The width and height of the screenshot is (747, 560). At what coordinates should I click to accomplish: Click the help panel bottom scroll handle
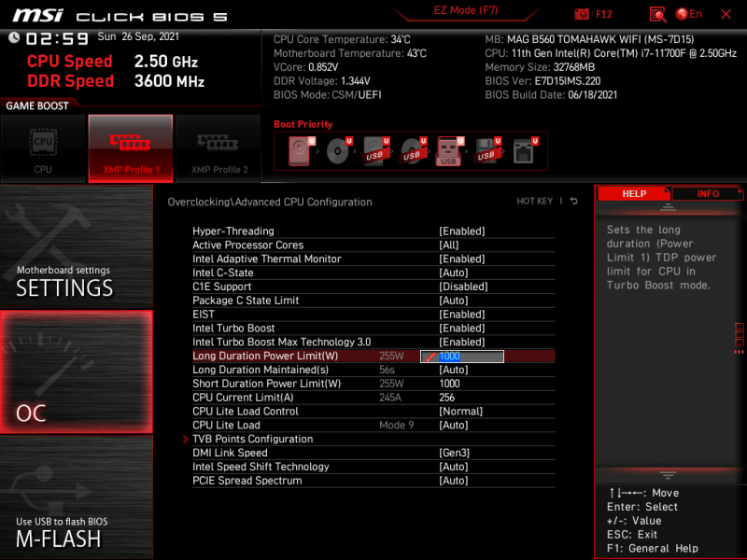pos(668,475)
